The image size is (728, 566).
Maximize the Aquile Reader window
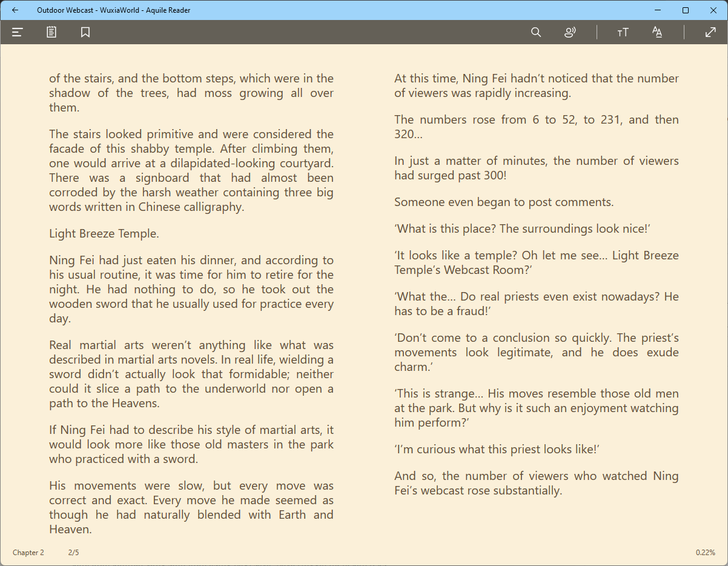[686, 10]
